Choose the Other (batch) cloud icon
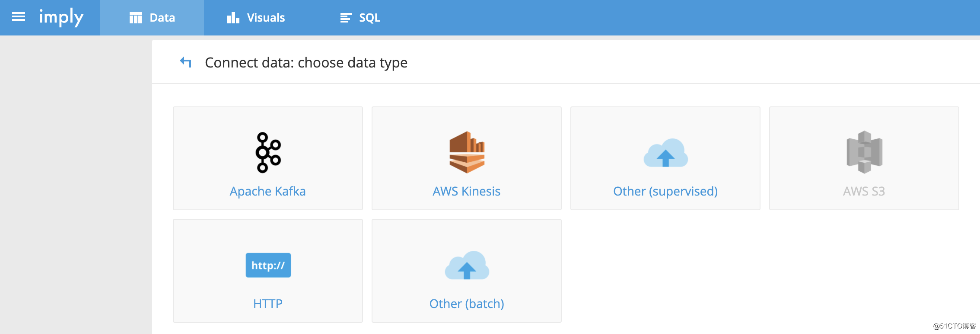980x334 pixels. tap(467, 265)
